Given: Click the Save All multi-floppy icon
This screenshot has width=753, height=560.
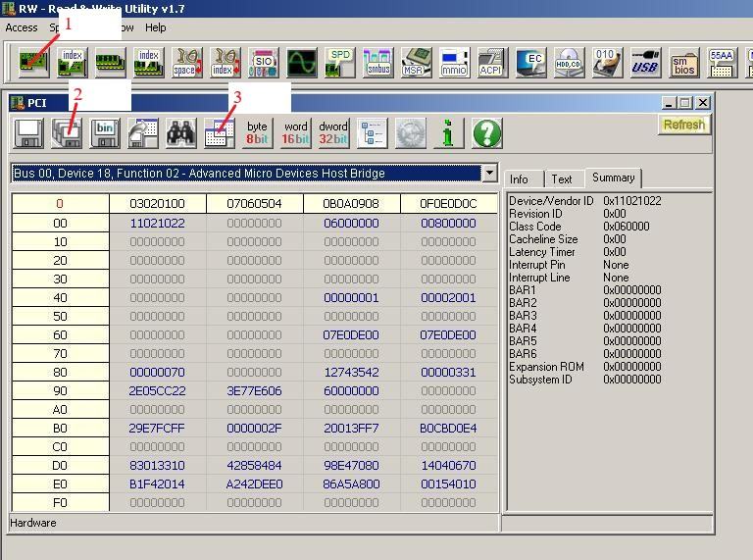Looking at the screenshot, I should [x=67, y=133].
